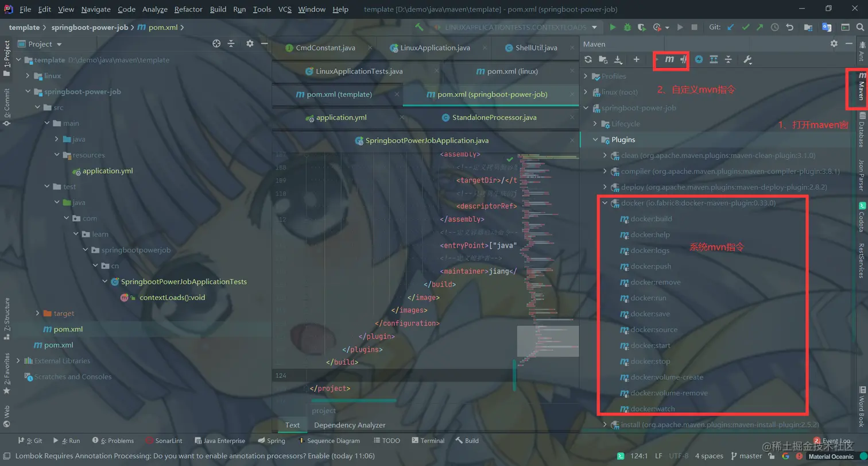Screen dimensions: 868x466
Task: Click Git Update Project blue arrow
Action: click(x=731, y=27)
